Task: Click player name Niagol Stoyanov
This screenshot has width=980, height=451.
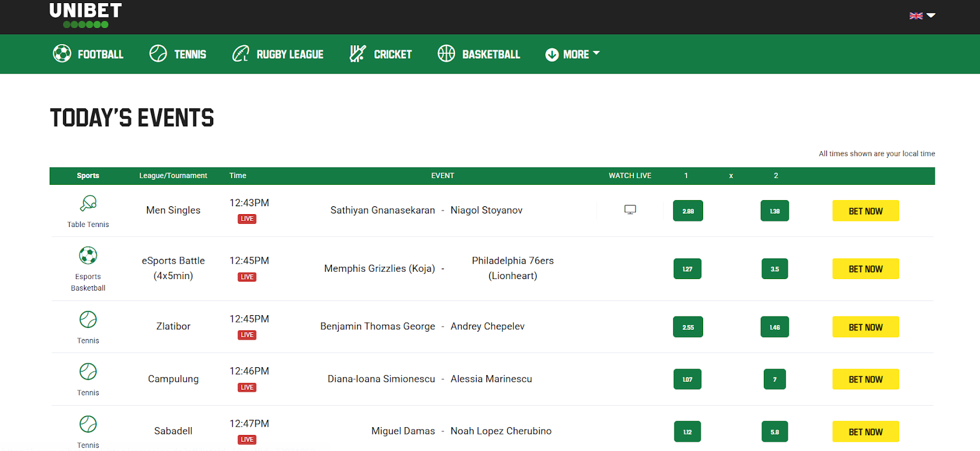Action: click(486, 210)
